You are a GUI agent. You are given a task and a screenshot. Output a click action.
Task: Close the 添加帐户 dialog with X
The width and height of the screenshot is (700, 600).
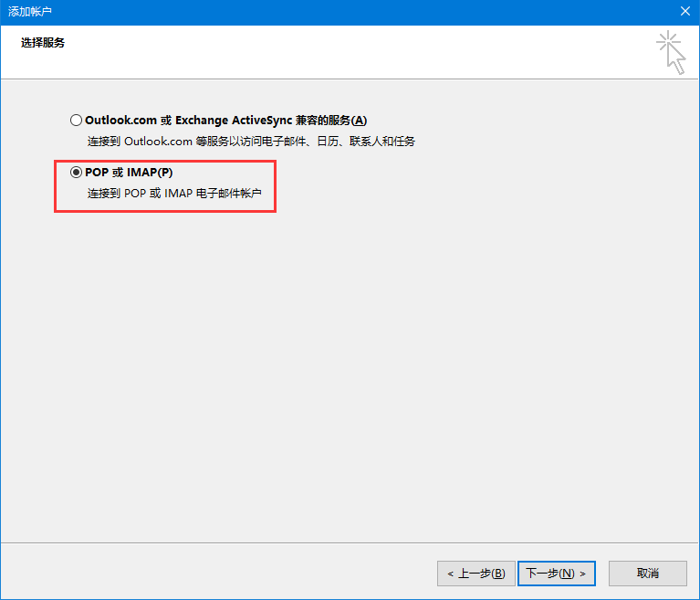tap(684, 11)
